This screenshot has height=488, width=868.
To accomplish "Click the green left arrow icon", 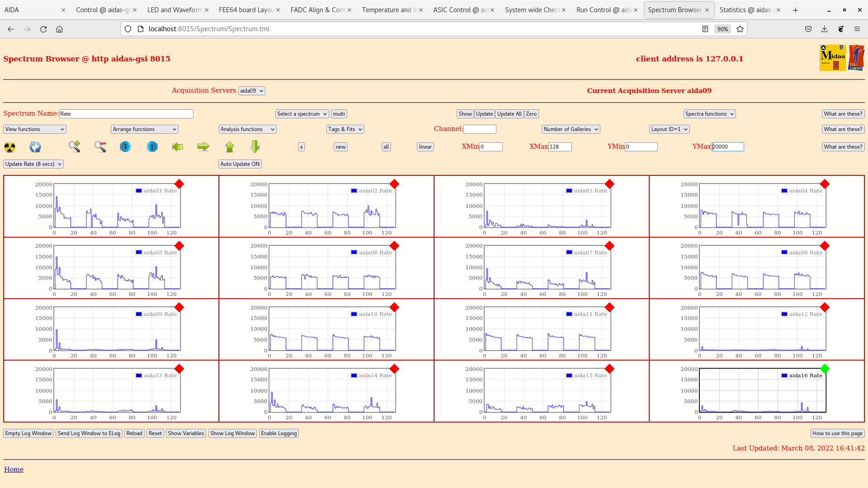I will coord(178,146).
